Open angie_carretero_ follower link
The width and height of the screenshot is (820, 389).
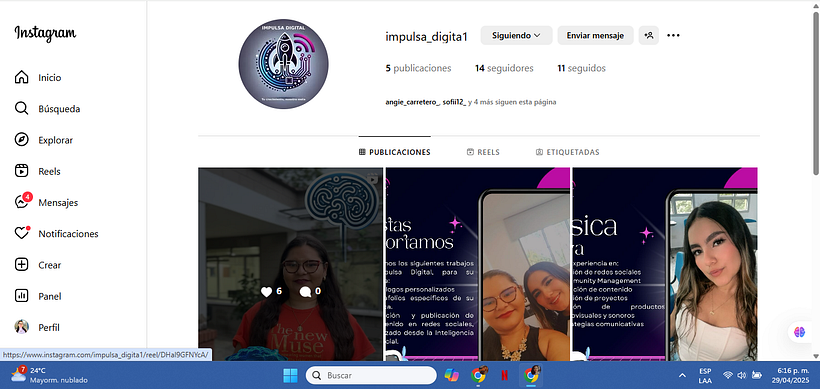coord(413,102)
